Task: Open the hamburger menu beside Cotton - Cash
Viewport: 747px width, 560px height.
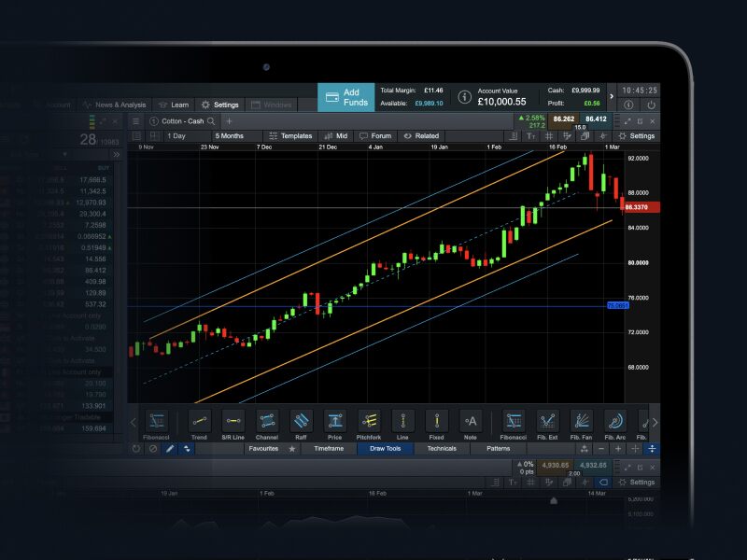Action: [x=135, y=121]
